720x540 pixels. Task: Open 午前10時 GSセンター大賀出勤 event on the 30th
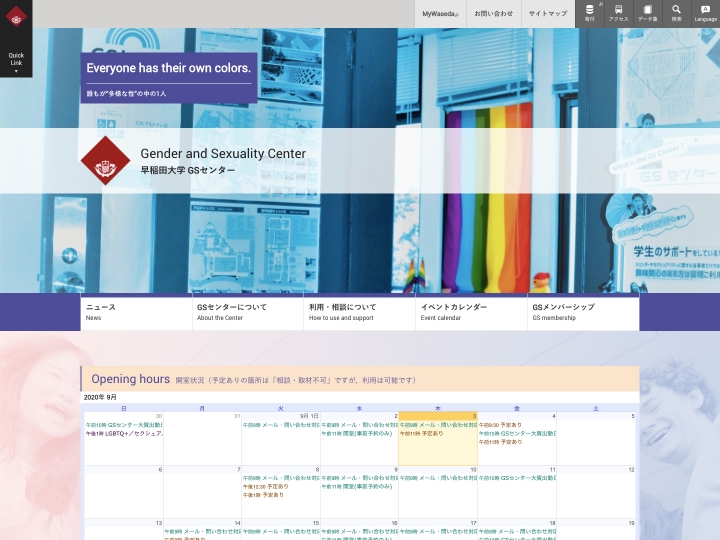(x=124, y=425)
